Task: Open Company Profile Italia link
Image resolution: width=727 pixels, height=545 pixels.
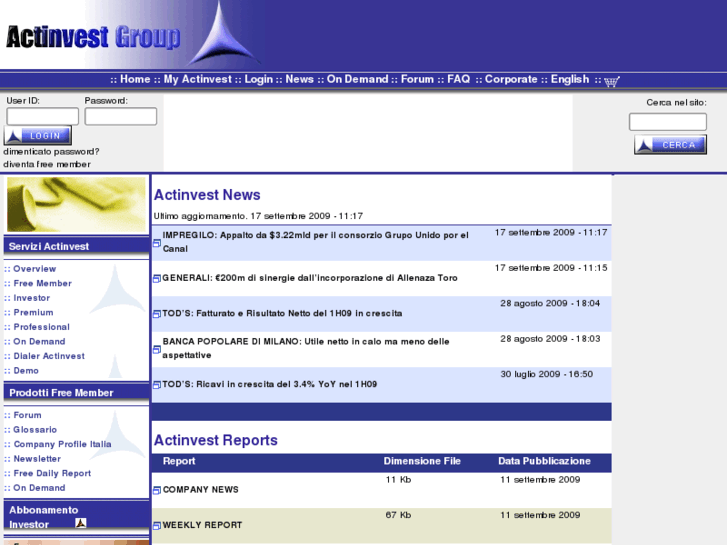Action: [x=63, y=444]
